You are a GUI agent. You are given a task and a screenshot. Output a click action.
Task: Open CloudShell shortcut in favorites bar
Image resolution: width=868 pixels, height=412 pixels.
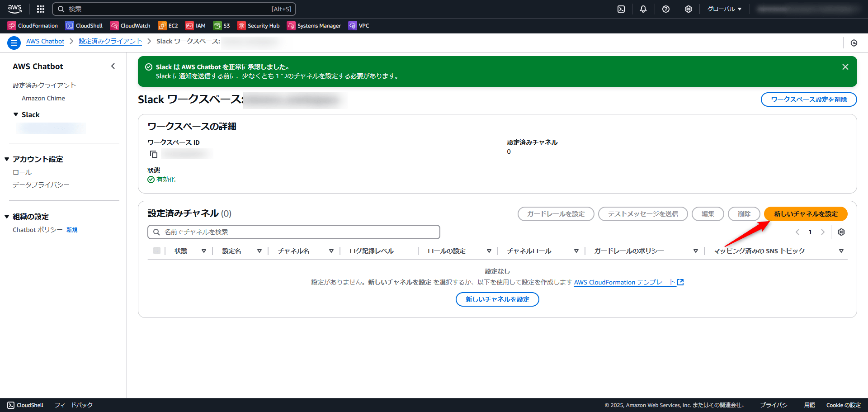[x=84, y=26]
